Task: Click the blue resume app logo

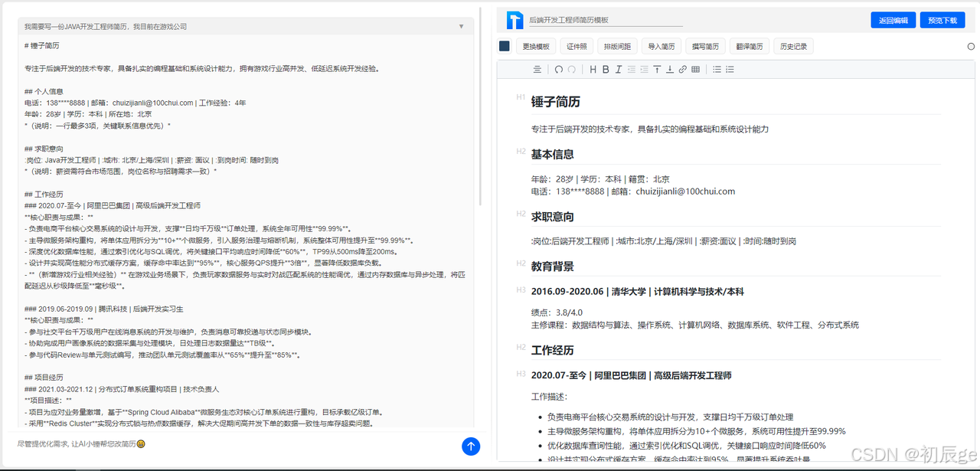Action: tap(514, 20)
